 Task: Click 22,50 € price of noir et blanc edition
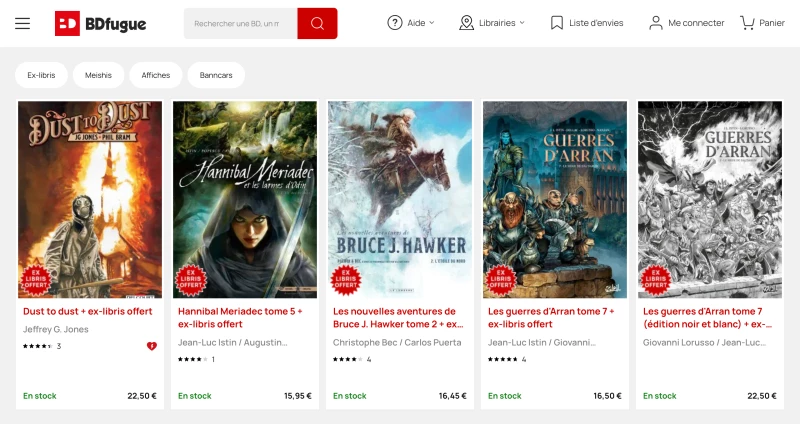click(762, 396)
